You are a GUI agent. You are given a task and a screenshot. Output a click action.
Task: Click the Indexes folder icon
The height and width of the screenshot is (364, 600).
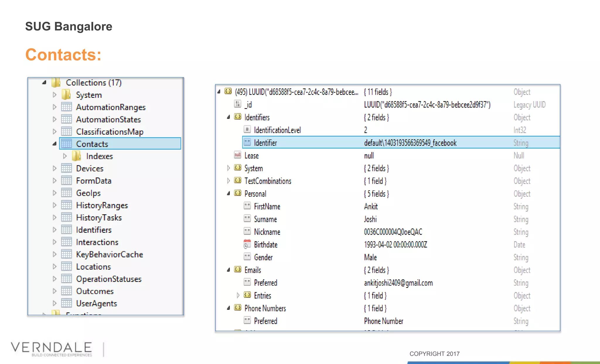click(76, 156)
